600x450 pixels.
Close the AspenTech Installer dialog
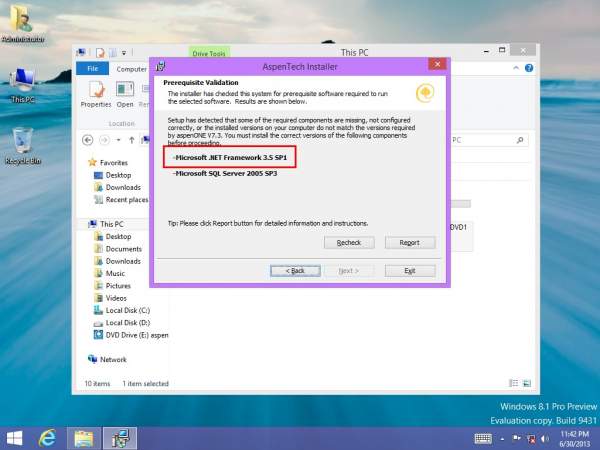click(x=437, y=64)
